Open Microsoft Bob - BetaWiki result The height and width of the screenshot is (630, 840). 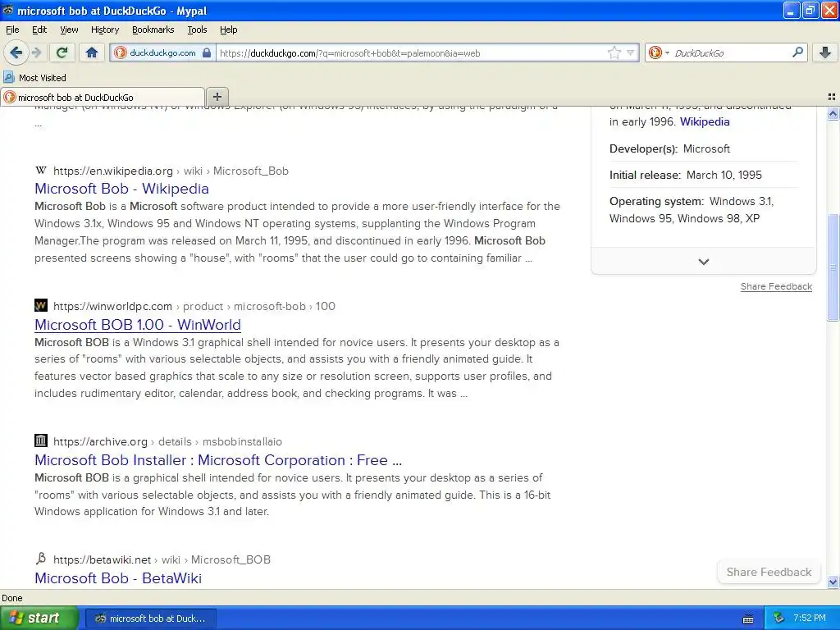[x=118, y=578]
